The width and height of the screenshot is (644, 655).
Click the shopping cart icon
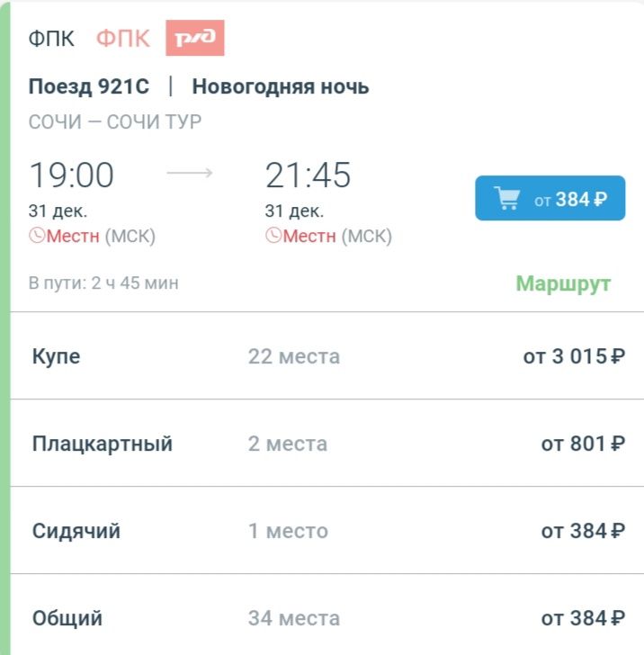click(507, 198)
